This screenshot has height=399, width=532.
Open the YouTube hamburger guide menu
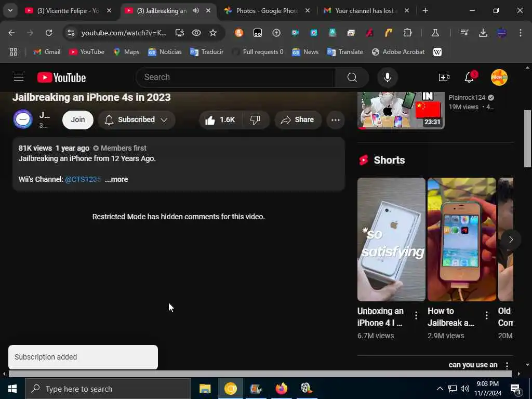click(x=19, y=77)
